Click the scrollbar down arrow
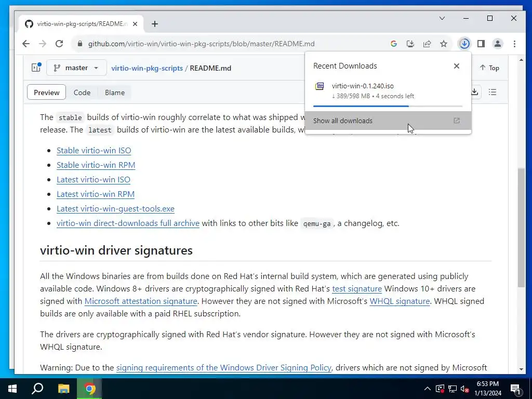This screenshot has width=532, height=399. 521,369
